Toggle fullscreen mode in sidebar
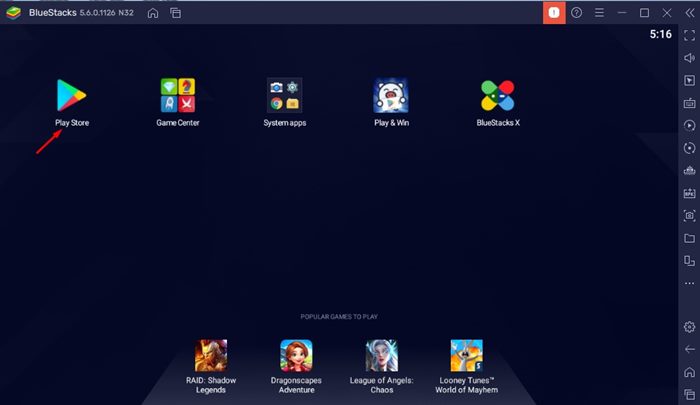The image size is (700, 405). [x=689, y=35]
